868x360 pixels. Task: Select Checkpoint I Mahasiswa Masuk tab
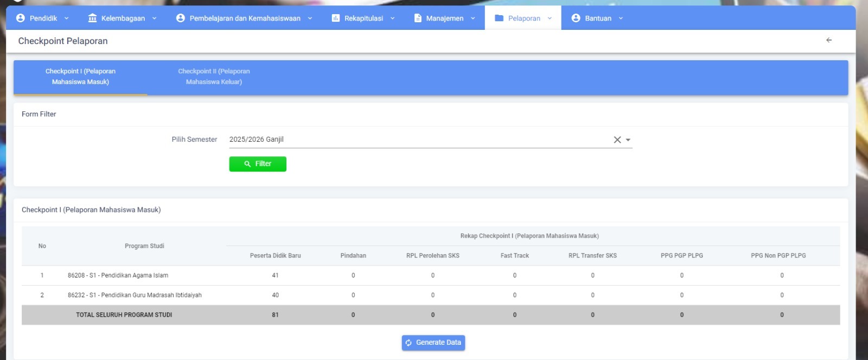(80, 77)
